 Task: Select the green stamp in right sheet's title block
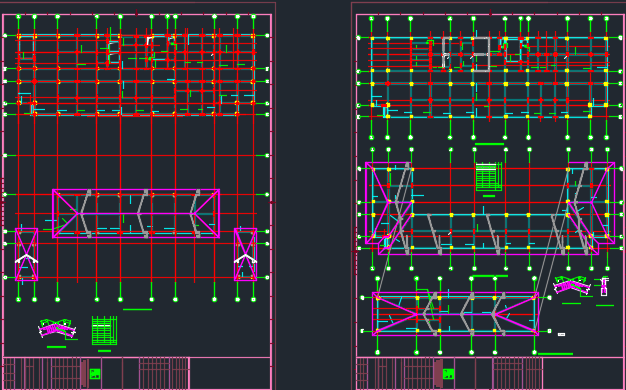pos(448,374)
